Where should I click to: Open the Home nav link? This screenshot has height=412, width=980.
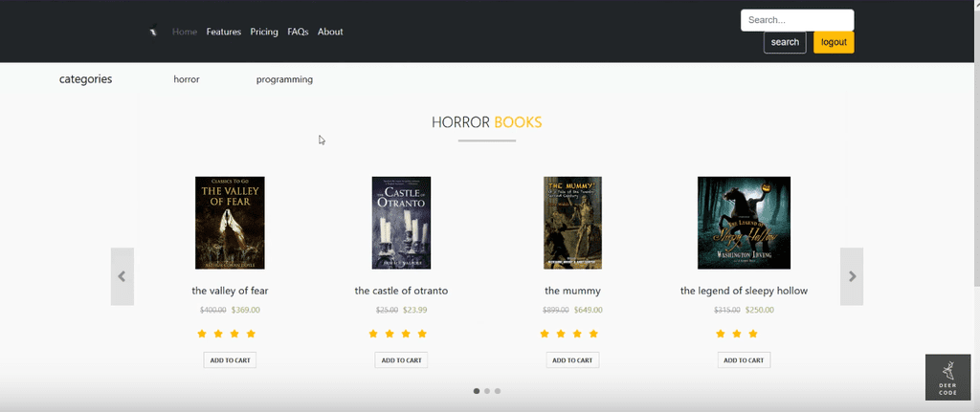[x=185, y=32]
